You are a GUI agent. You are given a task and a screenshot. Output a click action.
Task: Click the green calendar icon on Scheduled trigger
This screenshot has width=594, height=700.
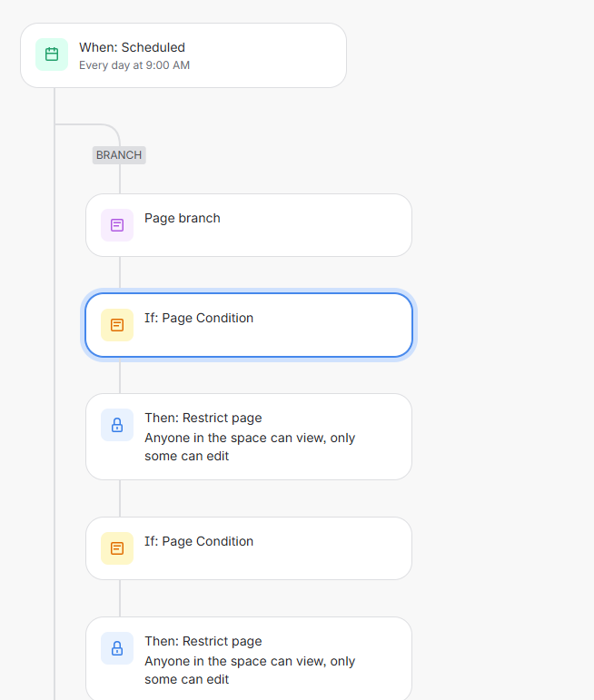52,54
